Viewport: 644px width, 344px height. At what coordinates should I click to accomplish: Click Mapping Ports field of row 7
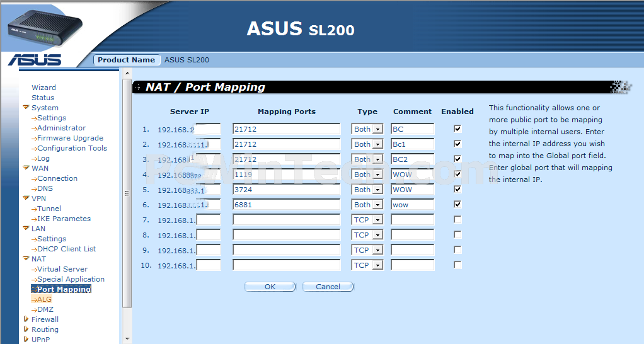(287, 220)
